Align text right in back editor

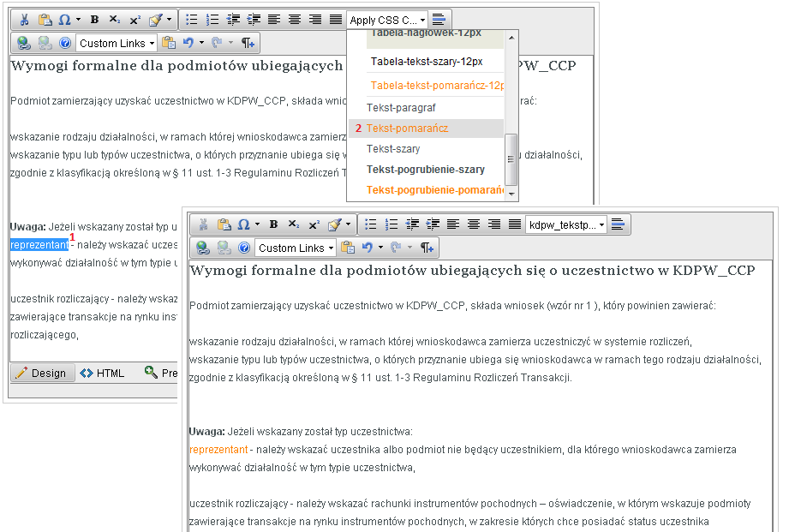tap(315, 20)
